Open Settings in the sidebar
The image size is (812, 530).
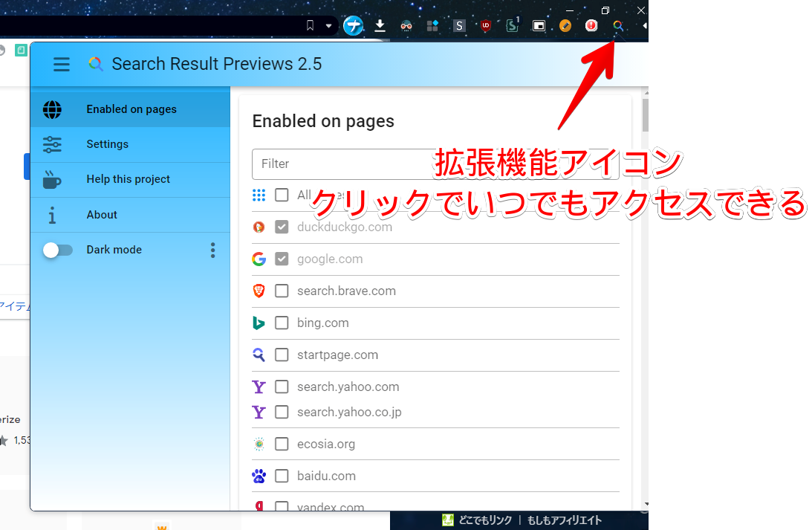click(130, 144)
